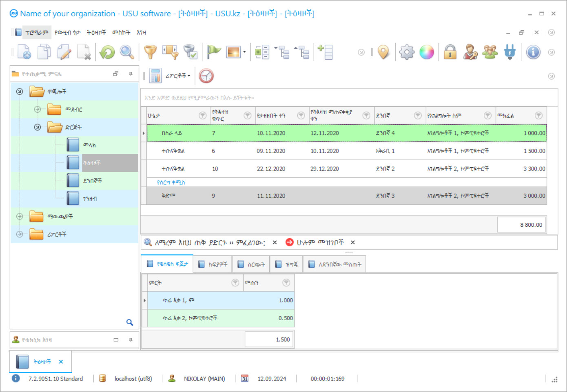This screenshot has width=567, height=392.
Task: Click the padlock icon in toolbar
Action: 450,52
